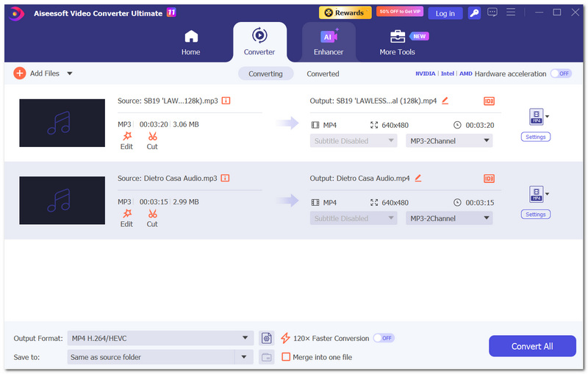The height and width of the screenshot is (374, 588).
Task: Click the key register icon in title bar
Action: pyautogui.click(x=474, y=13)
